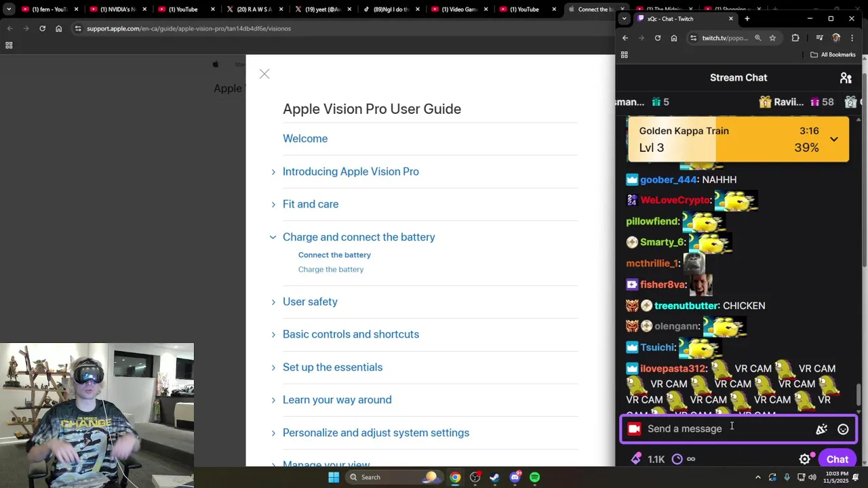Screen dimensions: 868x488
Task: Send message with the Chat button
Action: (x=837, y=459)
